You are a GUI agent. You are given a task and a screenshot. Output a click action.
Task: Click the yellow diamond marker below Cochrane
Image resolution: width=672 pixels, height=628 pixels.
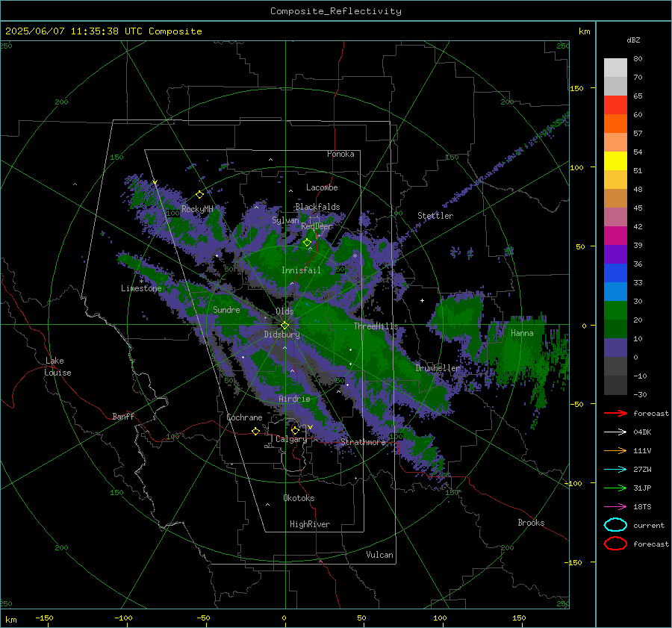[x=255, y=431]
